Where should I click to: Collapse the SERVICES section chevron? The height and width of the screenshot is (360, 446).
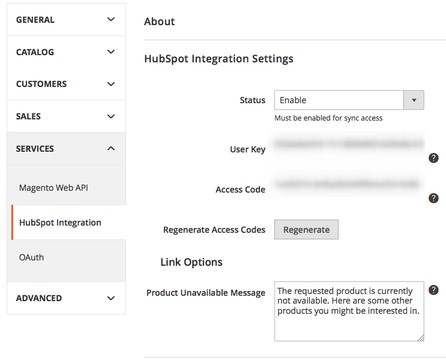coord(111,148)
